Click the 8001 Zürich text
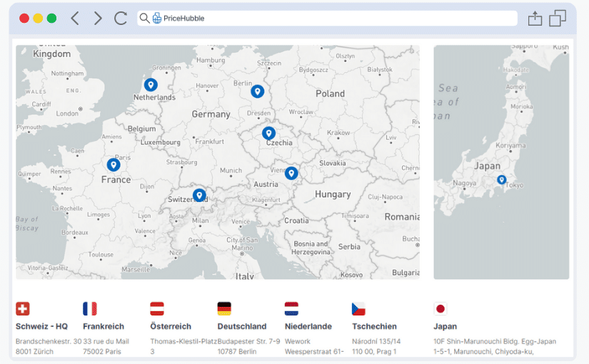The height and width of the screenshot is (364, 589). pyautogui.click(x=34, y=352)
